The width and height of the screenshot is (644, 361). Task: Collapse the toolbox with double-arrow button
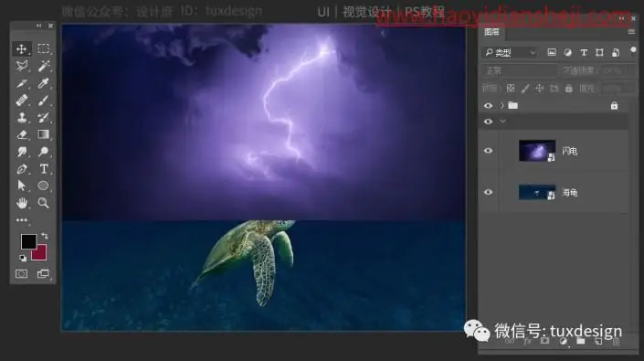[x=38, y=26]
